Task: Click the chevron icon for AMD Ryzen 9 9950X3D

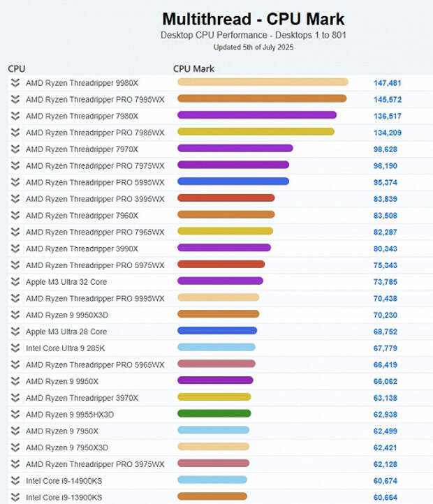Action: tap(15, 315)
